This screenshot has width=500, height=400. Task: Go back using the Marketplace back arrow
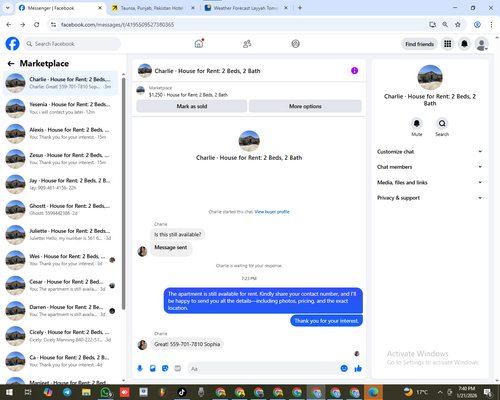[x=11, y=63]
